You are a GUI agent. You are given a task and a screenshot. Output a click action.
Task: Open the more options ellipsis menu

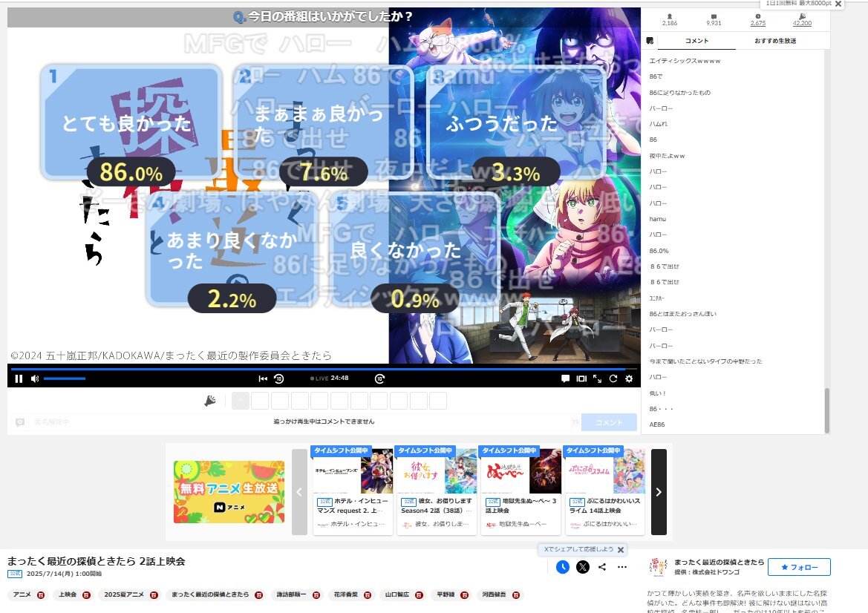pos(622,567)
